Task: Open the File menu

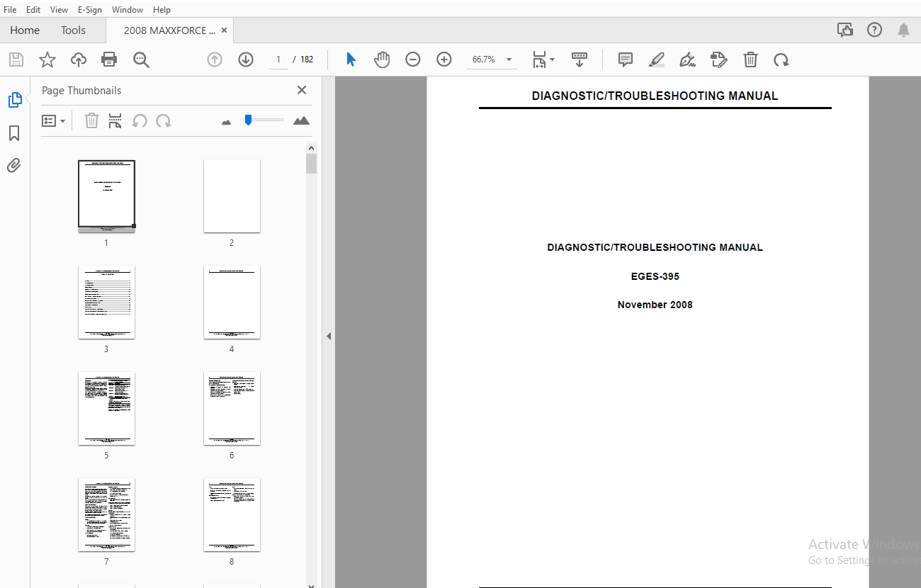Action: 10,9
